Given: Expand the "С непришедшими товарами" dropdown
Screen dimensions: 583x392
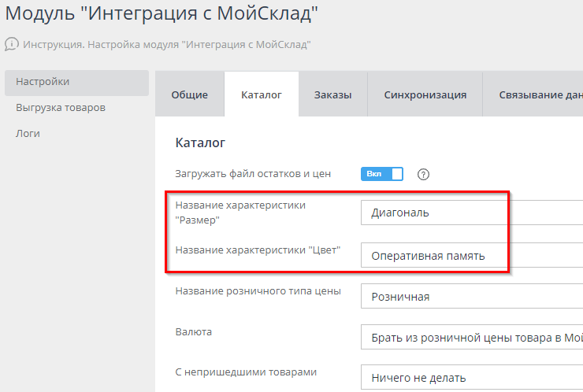Looking at the screenshot, I should tap(473, 378).
